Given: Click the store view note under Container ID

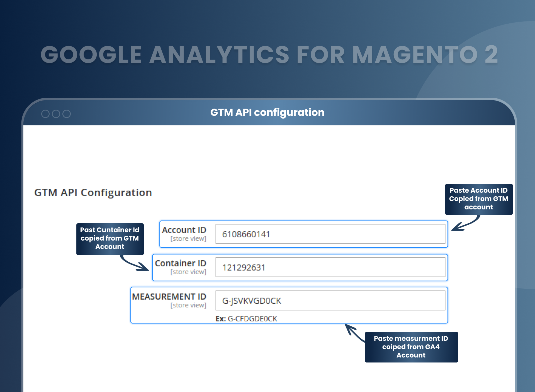Looking at the screenshot, I should tap(188, 272).
